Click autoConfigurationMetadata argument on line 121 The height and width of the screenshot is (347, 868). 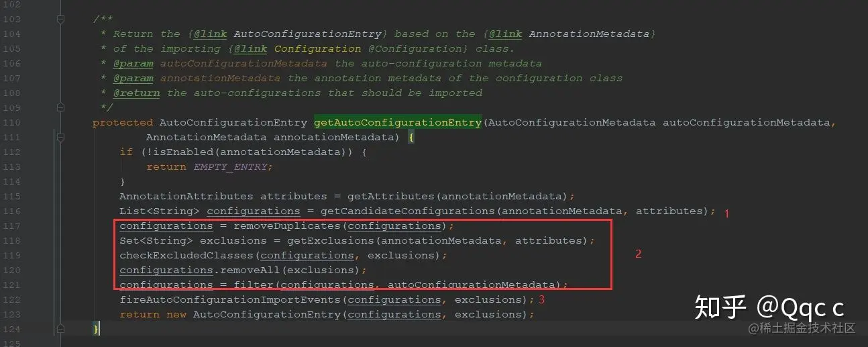click(x=472, y=285)
